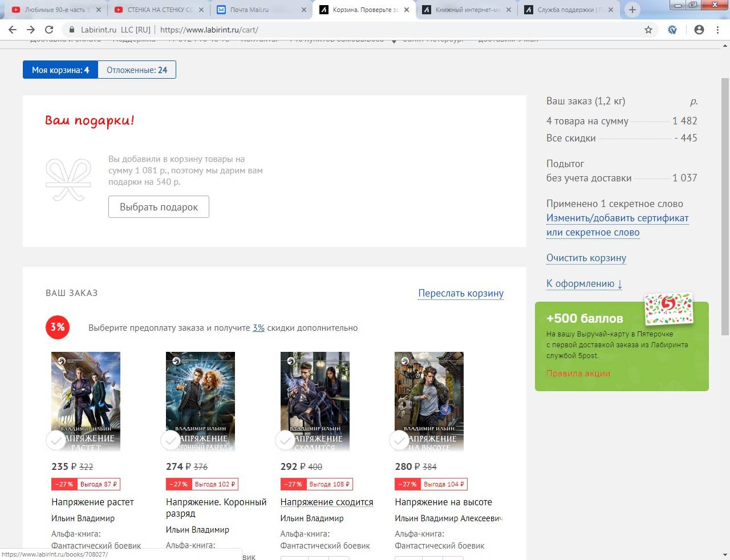Bookmark page with star icon
730x560 pixels.
[x=648, y=30]
